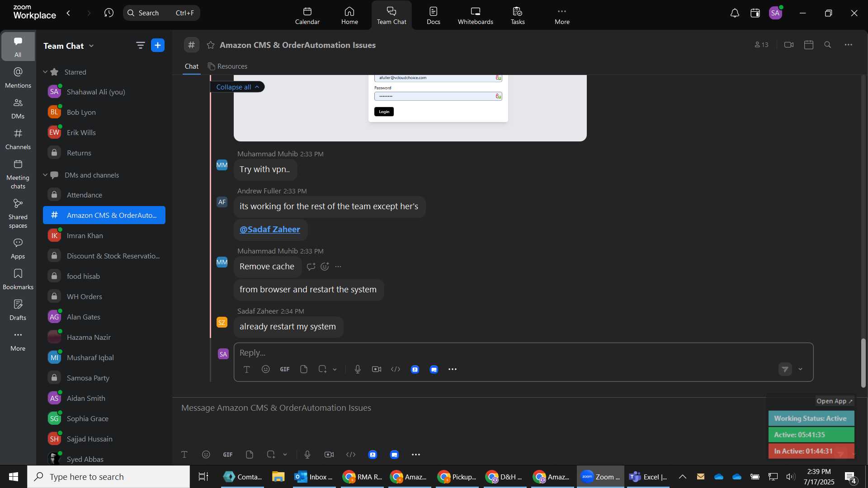Open the Calendar tab in top navigation
Image resolution: width=868 pixels, height=488 pixels.
click(x=307, y=15)
